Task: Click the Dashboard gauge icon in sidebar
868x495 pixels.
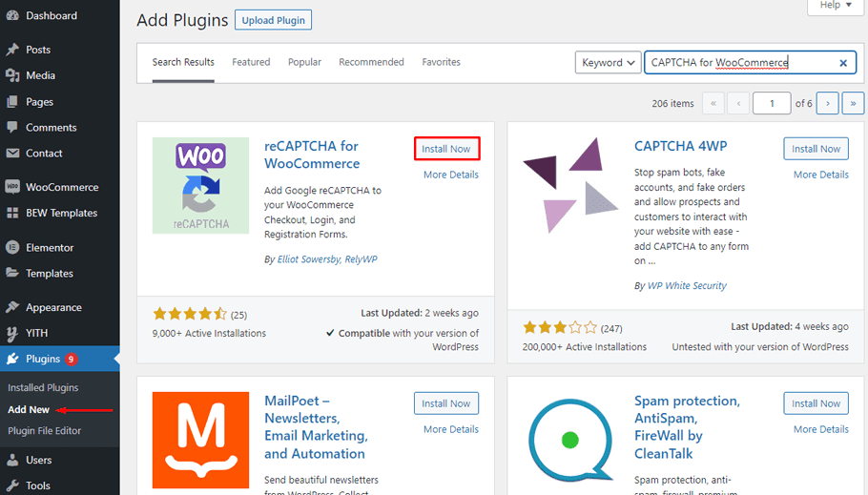Action: (x=12, y=16)
